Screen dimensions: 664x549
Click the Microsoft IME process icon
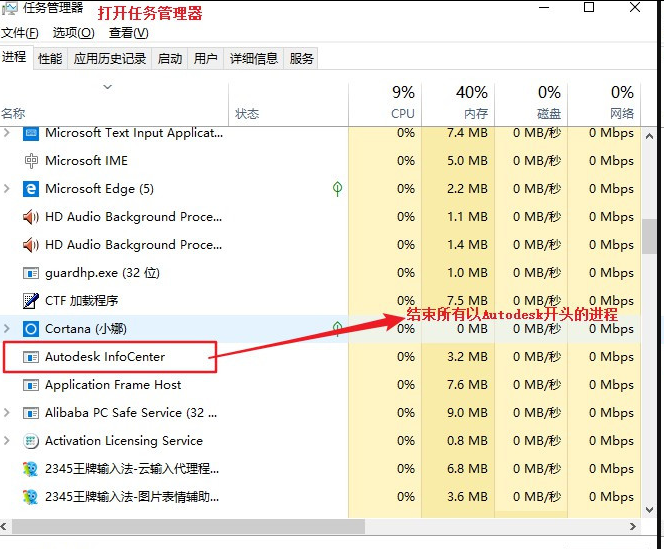tap(31, 161)
